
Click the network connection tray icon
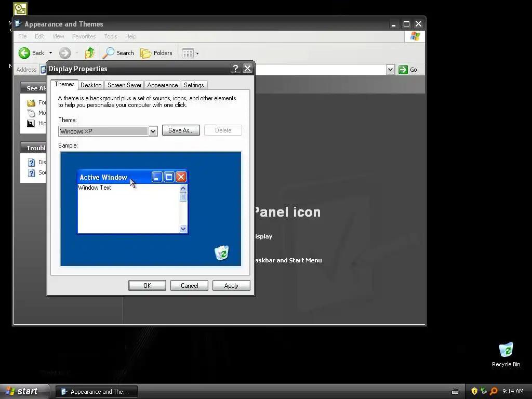[x=484, y=391]
